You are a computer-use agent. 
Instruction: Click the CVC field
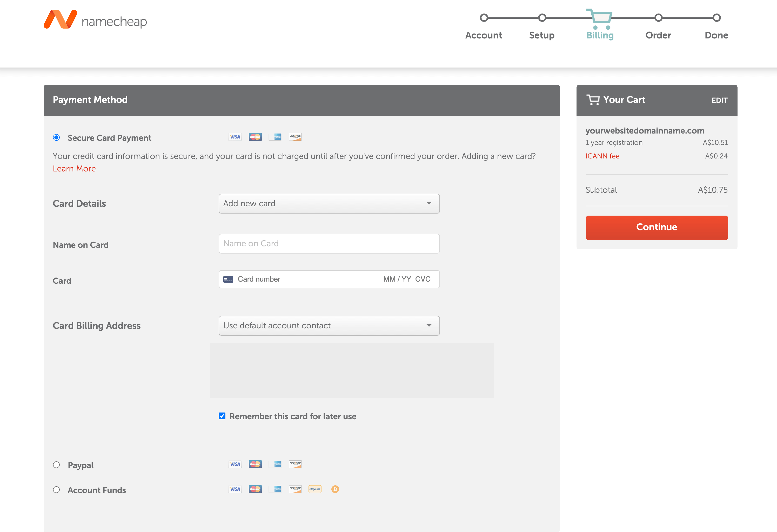(423, 279)
